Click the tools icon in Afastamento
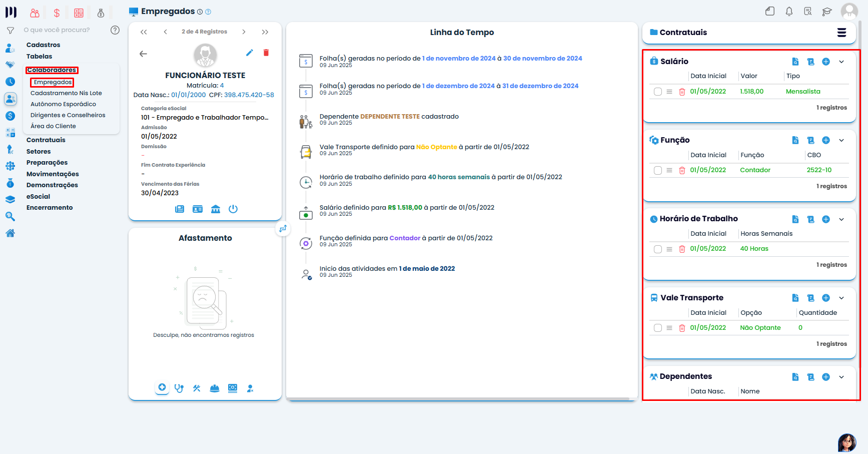Image resolution: width=868 pixels, height=454 pixels. [x=197, y=388]
